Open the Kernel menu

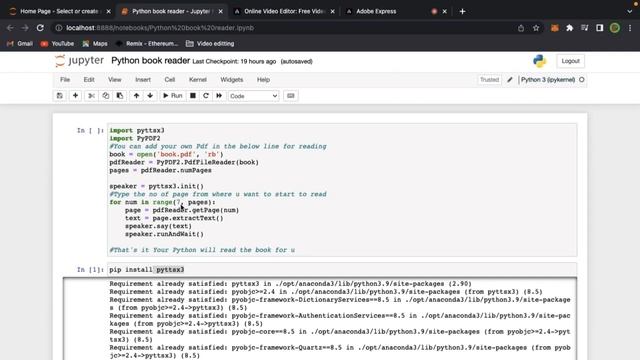[x=198, y=80]
